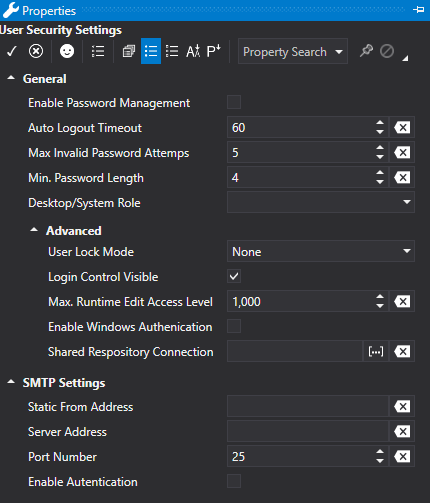Clear the Auto Logout Timeout value

402,127
